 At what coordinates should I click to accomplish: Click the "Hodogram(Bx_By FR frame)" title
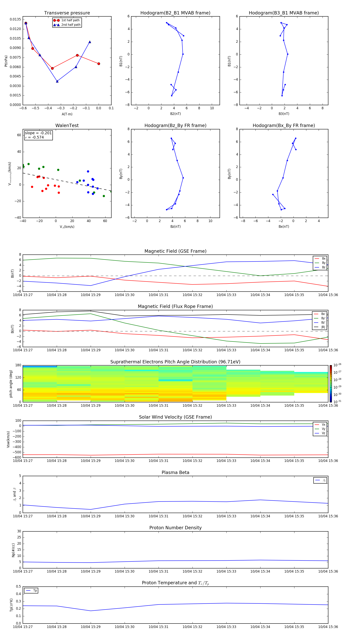pyautogui.click(x=284, y=125)
